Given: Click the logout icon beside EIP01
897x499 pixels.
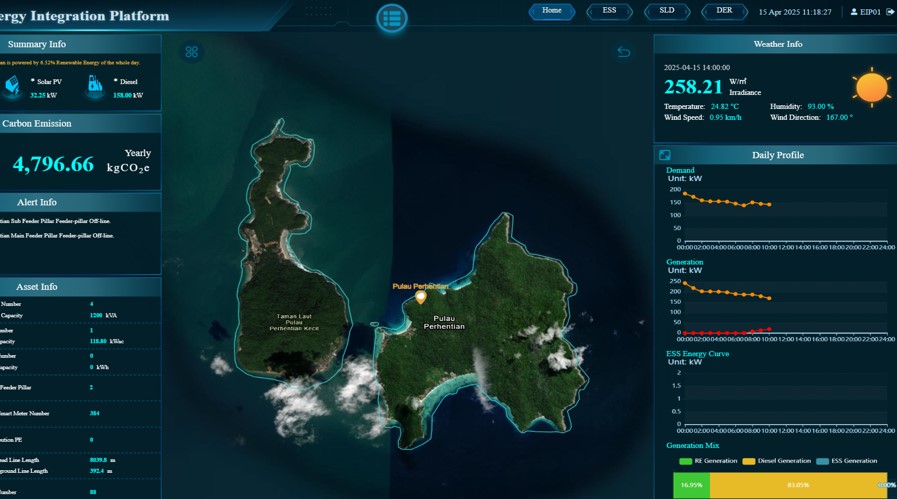Looking at the screenshot, I should click(x=890, y=12).
